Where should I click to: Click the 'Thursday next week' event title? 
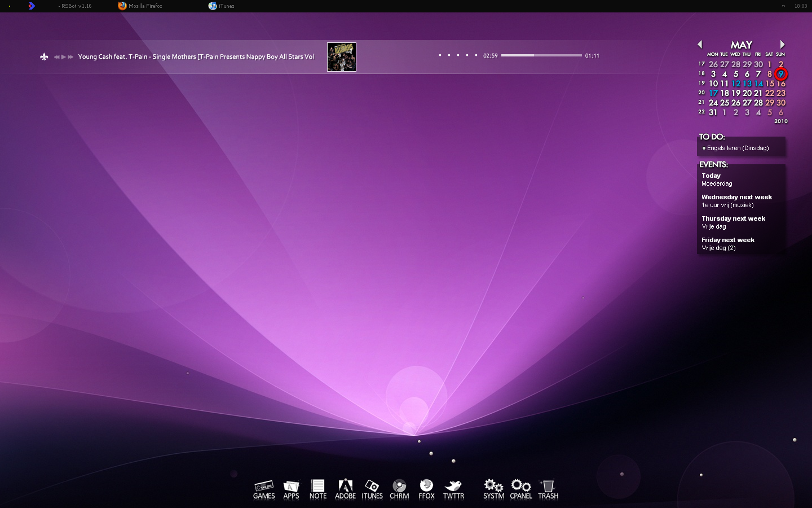click(733, 218)
